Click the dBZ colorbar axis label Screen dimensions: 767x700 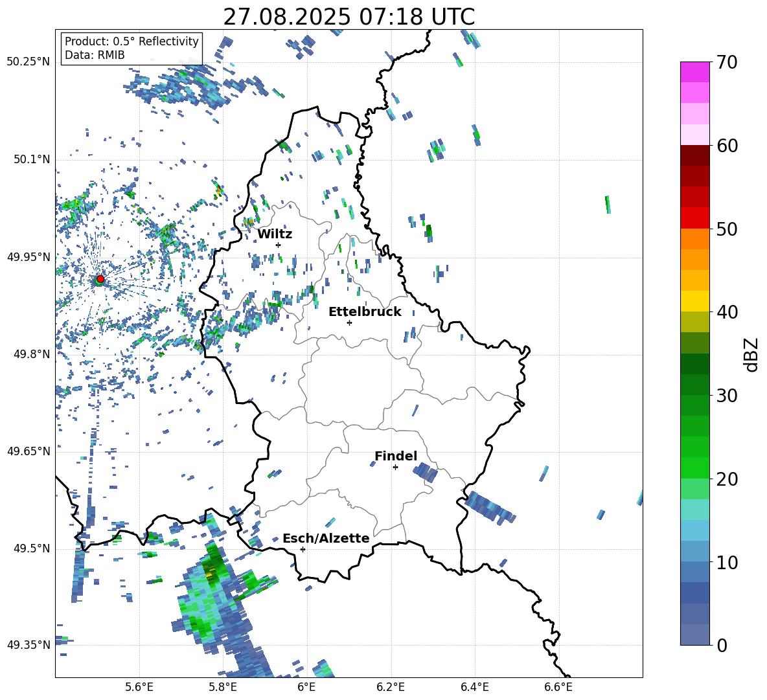click(751, 354)
